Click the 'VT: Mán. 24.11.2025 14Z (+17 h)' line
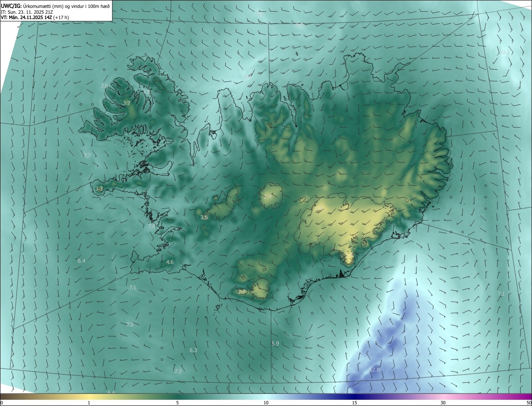532x406 pixels. pos(35,17)
